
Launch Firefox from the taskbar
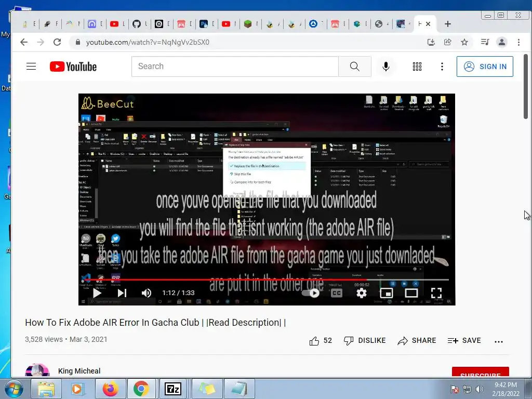[110, 389]
